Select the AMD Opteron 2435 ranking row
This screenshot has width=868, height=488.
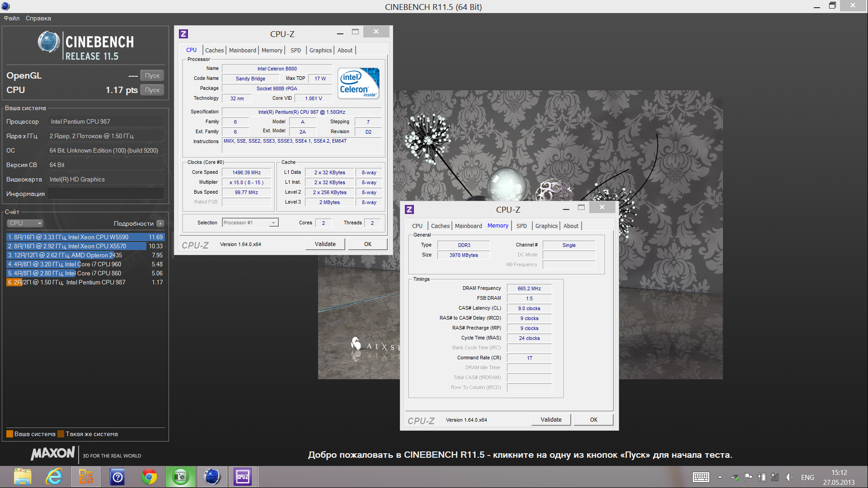85,255
